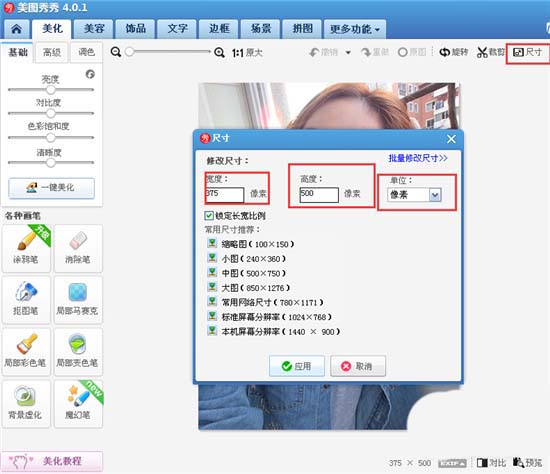Switch to the 高级 sub-tab
This screenshot has height=474, width=550.
52,53
